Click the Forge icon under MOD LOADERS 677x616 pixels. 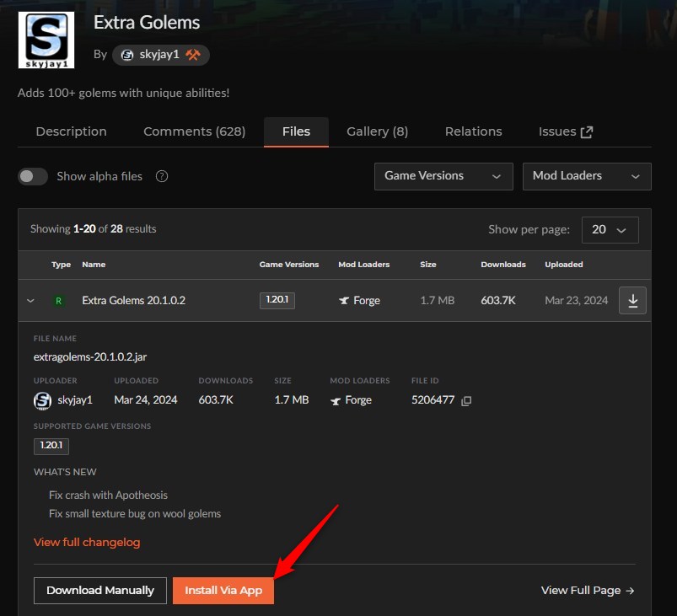click(x=336, y=401)
